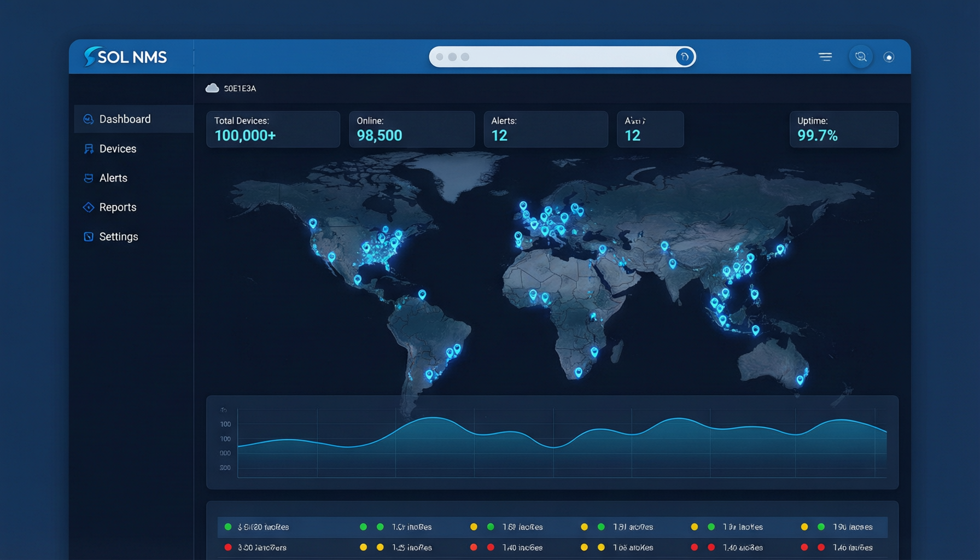980x560 pixels.
Task: Click the Alerts sidebar icon
Action: [x=89, y=178]
